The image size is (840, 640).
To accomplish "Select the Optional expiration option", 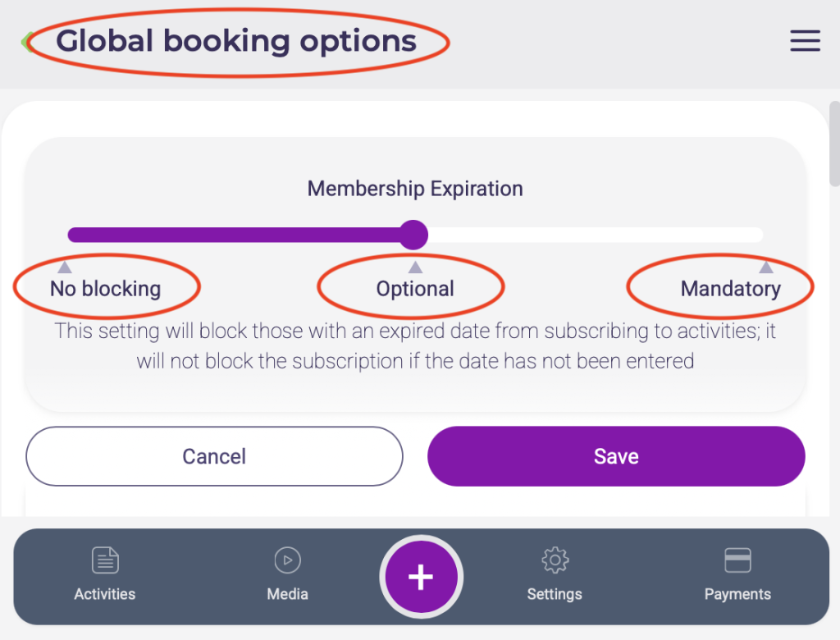I will pos(415,289).
